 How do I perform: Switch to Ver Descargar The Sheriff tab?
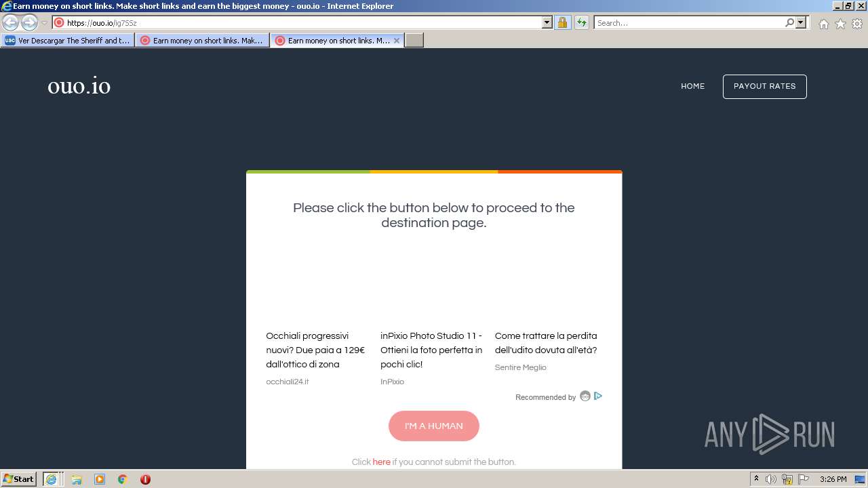click(67, 41)
